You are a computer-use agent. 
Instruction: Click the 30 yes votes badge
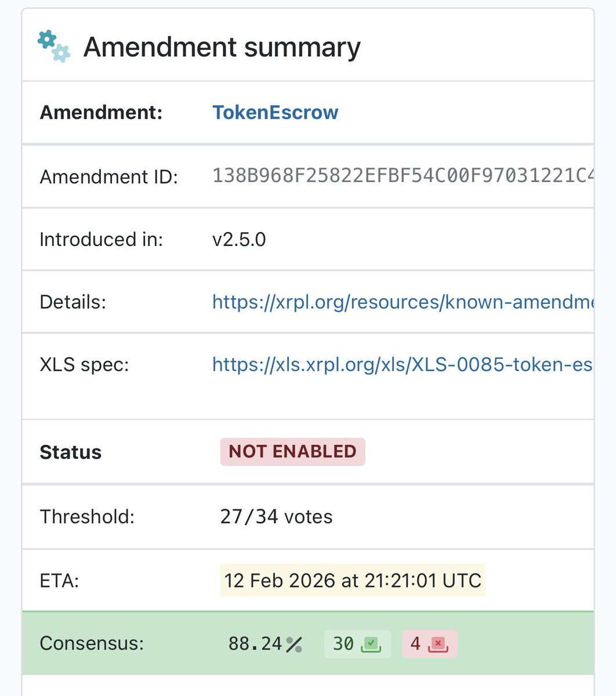click(357, 644)
